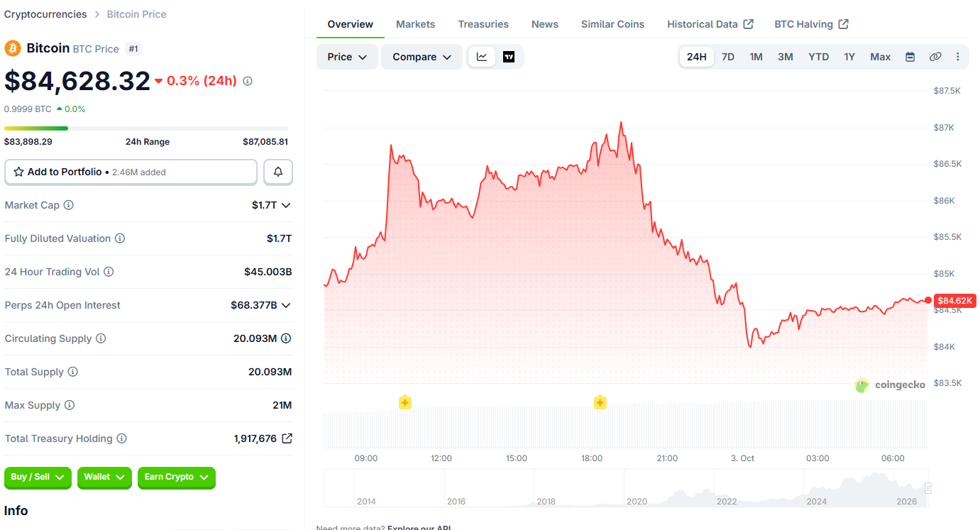
Task: Expand Market Cap value chevron
Action: (x=286, y=205)
